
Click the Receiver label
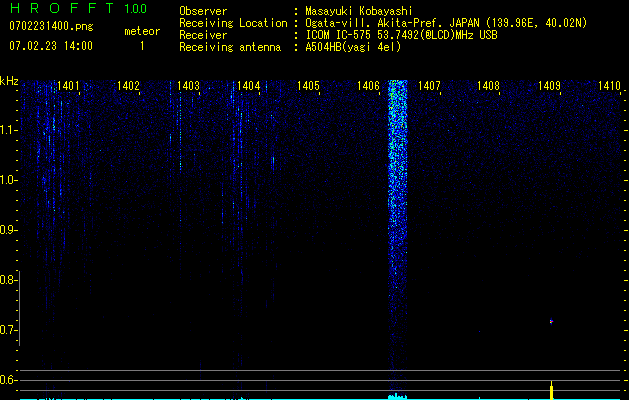pos(203,35)
